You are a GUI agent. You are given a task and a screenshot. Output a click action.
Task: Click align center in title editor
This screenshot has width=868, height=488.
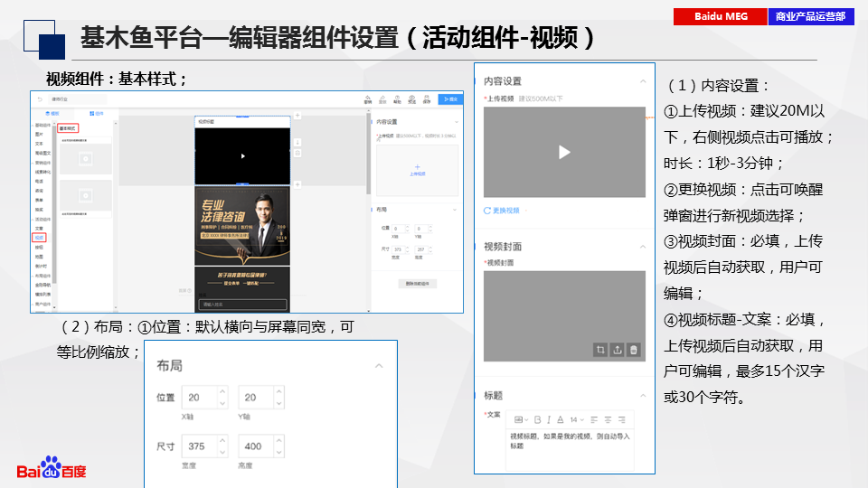pyautogui.click(x=608, y=420)
